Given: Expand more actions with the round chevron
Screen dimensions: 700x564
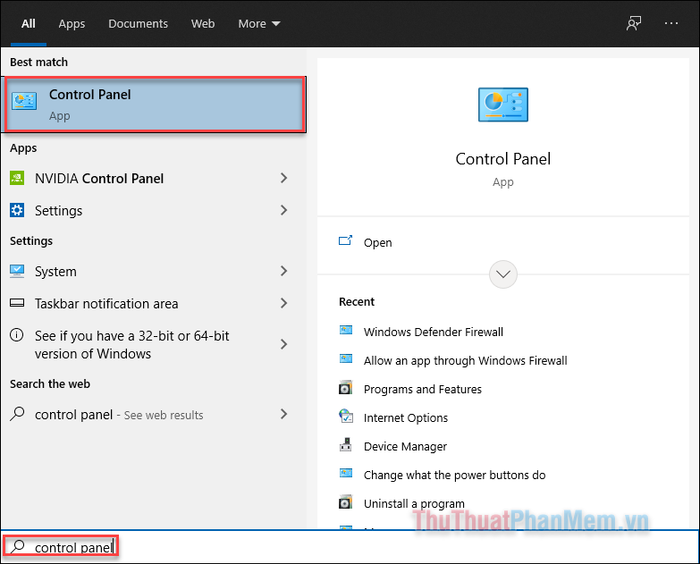Looking at the screenshot, I should [503, 274].
